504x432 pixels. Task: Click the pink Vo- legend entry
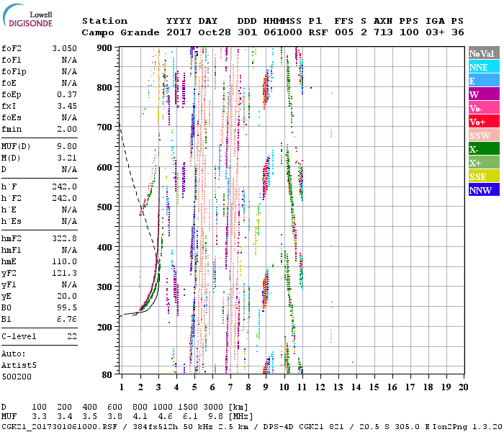click(x=483, y=108)
